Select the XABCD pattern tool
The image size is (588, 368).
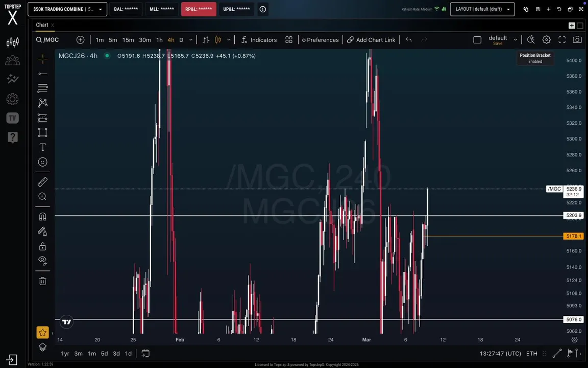tap(43, 103)
